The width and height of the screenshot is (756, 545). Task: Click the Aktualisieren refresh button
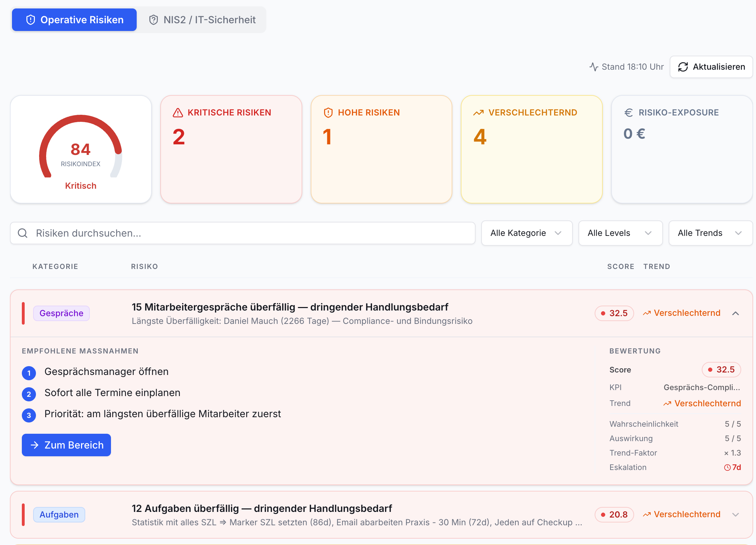711,67
